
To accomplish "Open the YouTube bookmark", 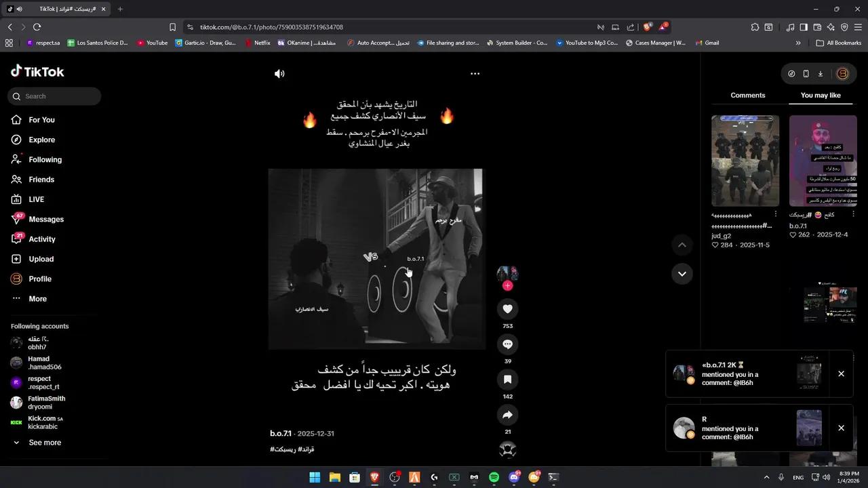I will [152, 43].
